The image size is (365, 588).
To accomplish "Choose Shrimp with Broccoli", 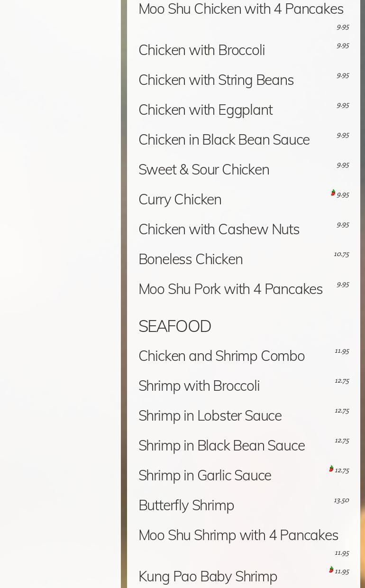I will point(199,386).
